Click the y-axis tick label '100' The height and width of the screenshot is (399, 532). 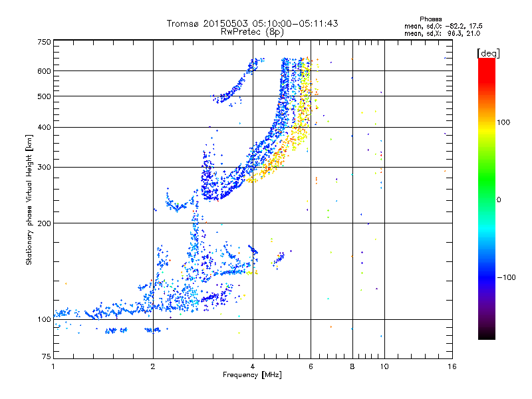(x=44, y=319)
